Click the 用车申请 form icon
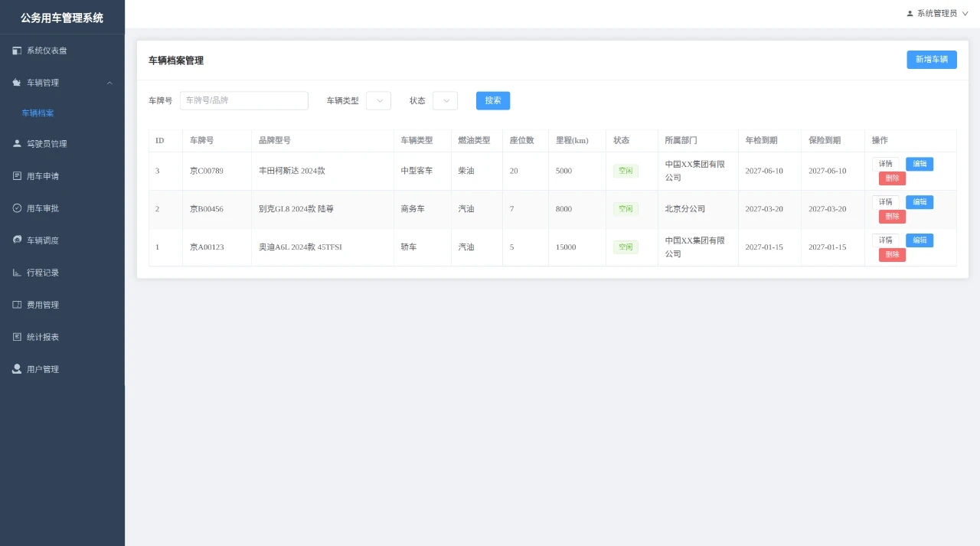The width and height of the screenshot is (980, 546). pyautogui.click(x=17, y=176)
